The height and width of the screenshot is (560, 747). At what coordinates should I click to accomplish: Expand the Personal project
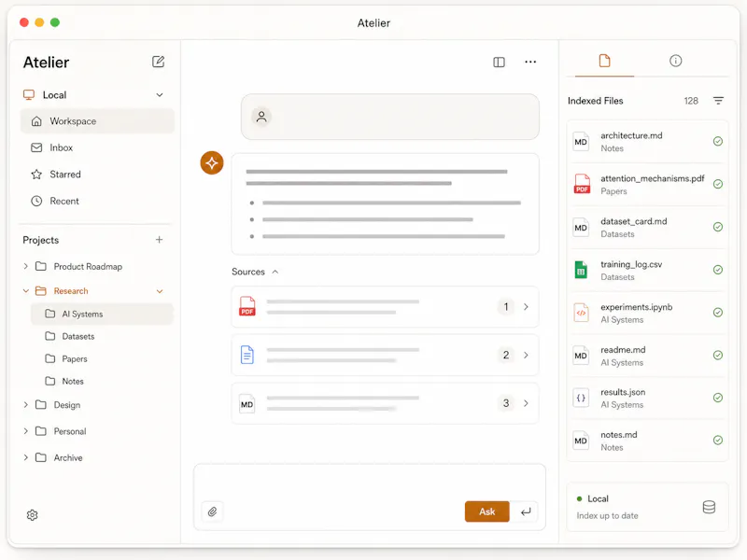[x=26, y=431]
